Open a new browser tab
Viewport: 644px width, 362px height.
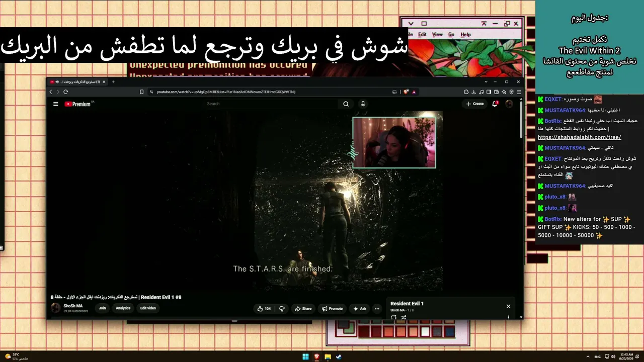tap(113, 81)
